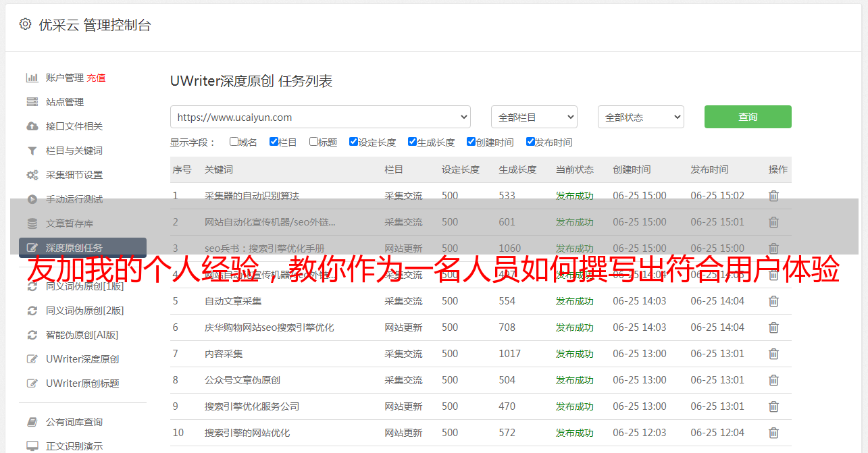Screen dimensions: 868x453
Task: Click the red 充值 recharge link
Action: click(x=96, y=78)
